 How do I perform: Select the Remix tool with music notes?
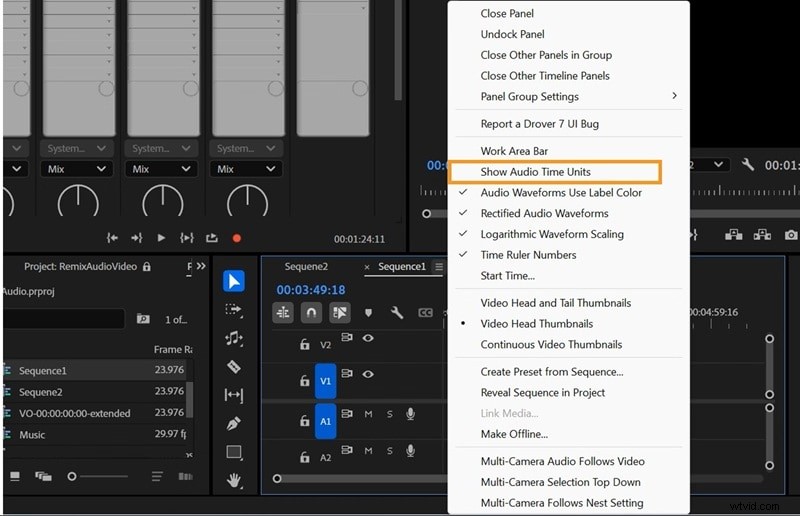tap(234, 338)
